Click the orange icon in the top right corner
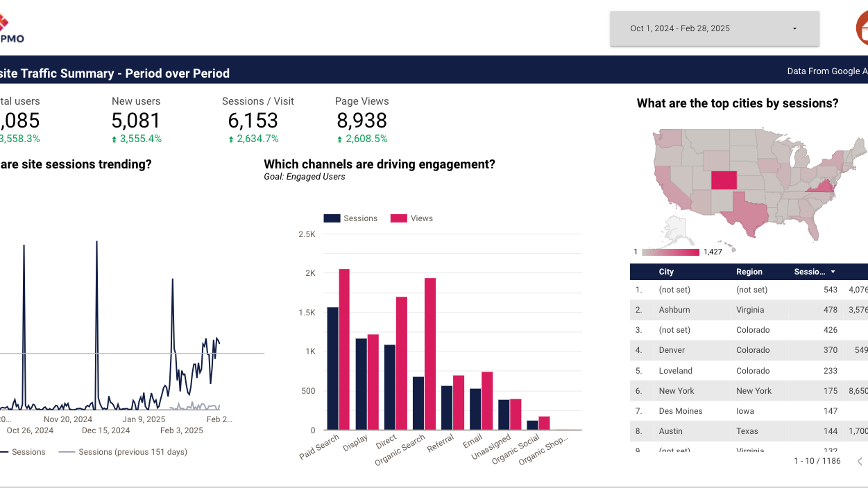 click(x=862, y=28)
